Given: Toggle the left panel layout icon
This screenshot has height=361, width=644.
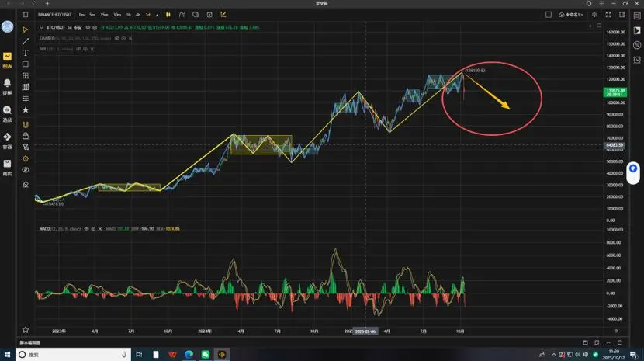Looking at the screenshot, I should click(x=26, y=15).
